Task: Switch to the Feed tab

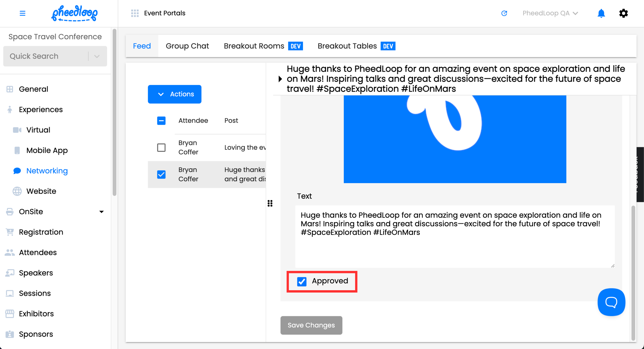Action: [x=142, y=46]
